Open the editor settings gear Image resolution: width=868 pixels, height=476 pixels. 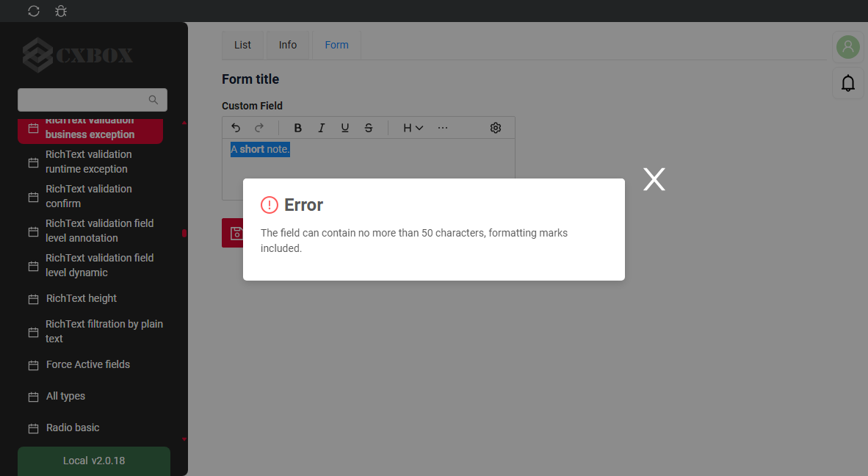(x=496, y=128)
